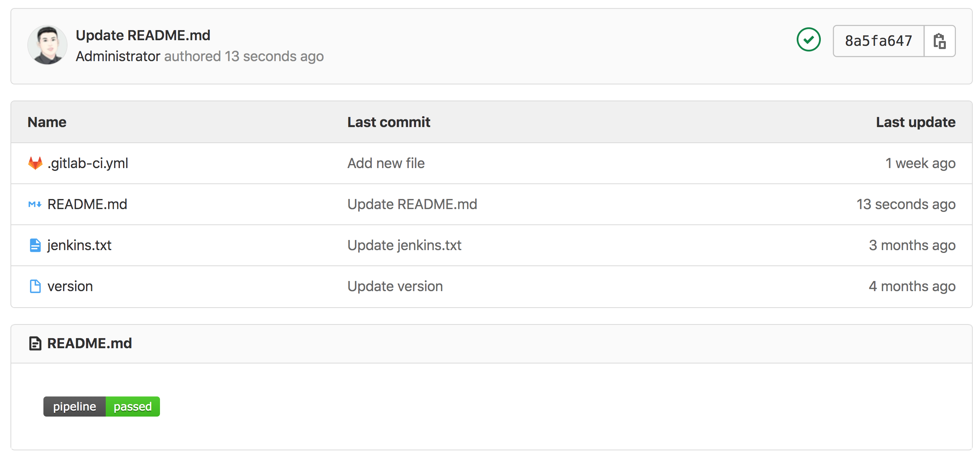This screenshot has height=460, width=980.
Task: Open the jenkins.txt file
Action: (79, 245)
